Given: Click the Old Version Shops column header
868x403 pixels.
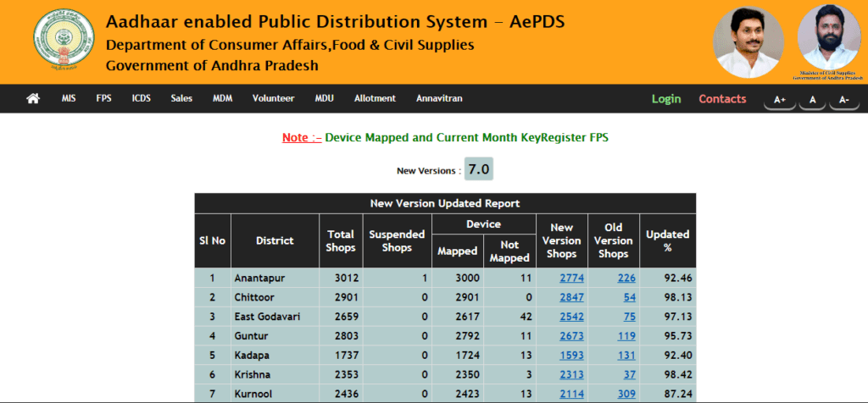Looking at the screenshot, I should coord(614,240).
